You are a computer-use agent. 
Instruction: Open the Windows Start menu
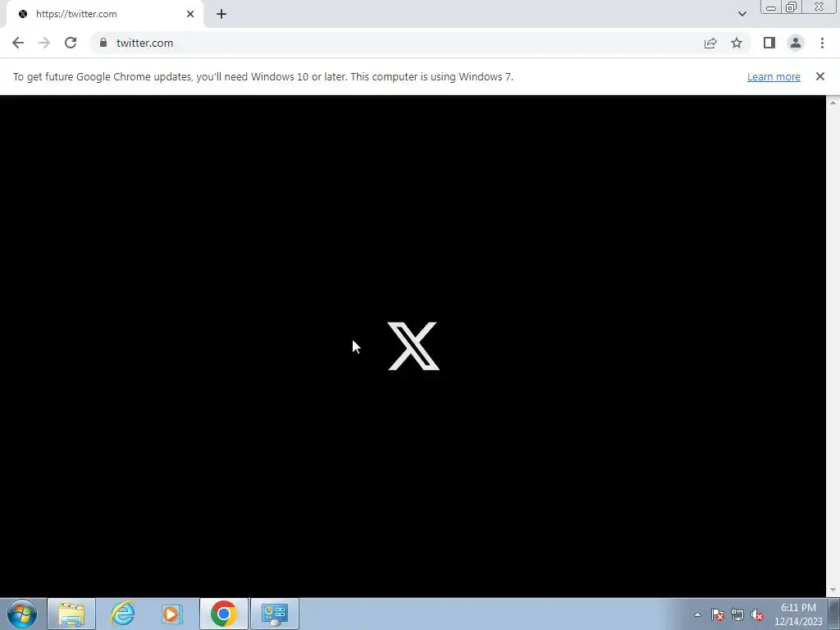pos(22,614)
